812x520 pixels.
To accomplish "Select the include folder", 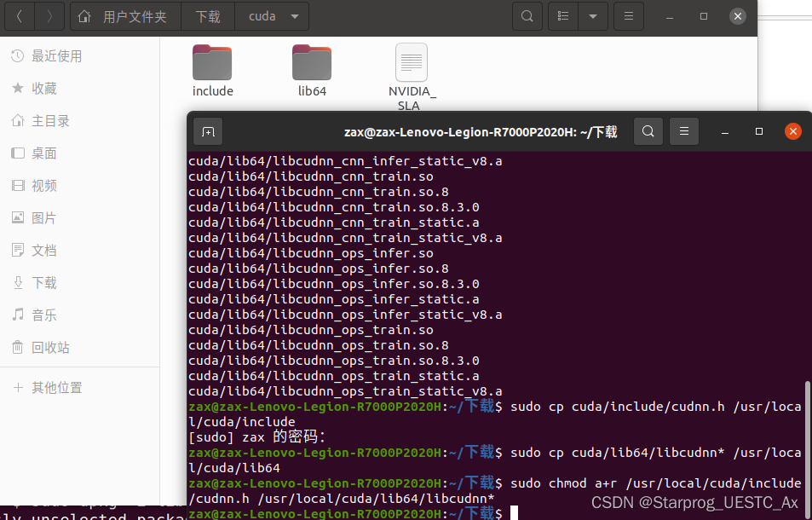I will pyautogui.click(x=212, y=71).
